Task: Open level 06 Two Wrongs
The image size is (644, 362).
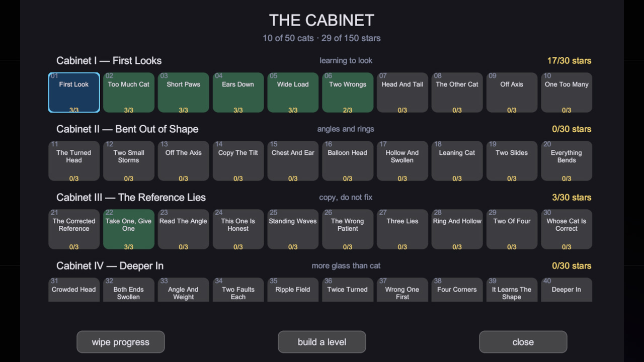Action: 348,93
